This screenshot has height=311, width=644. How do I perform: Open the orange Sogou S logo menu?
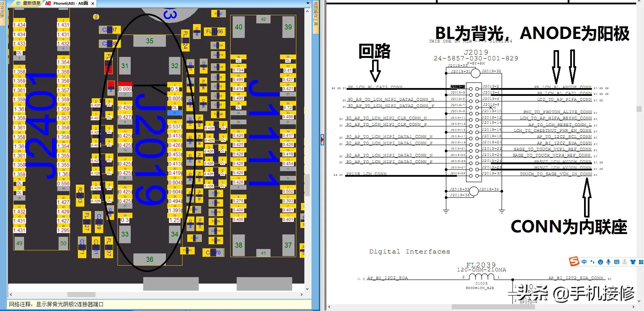[x=574, y=262]
